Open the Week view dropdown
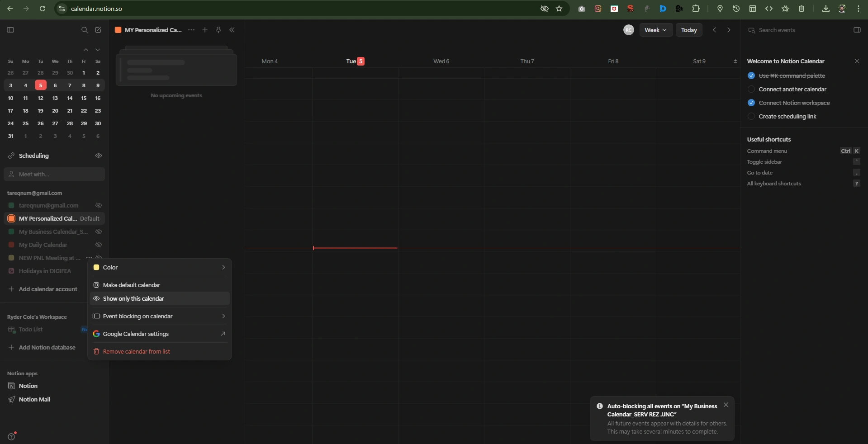This screenshot has height=444, width=868. click(656, 30)
